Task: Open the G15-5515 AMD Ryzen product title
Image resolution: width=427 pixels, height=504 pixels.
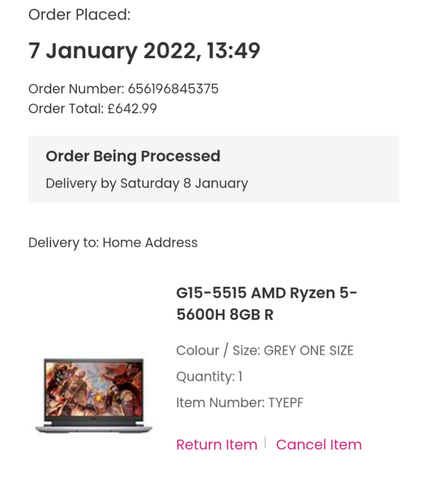Action: point(266,304)
